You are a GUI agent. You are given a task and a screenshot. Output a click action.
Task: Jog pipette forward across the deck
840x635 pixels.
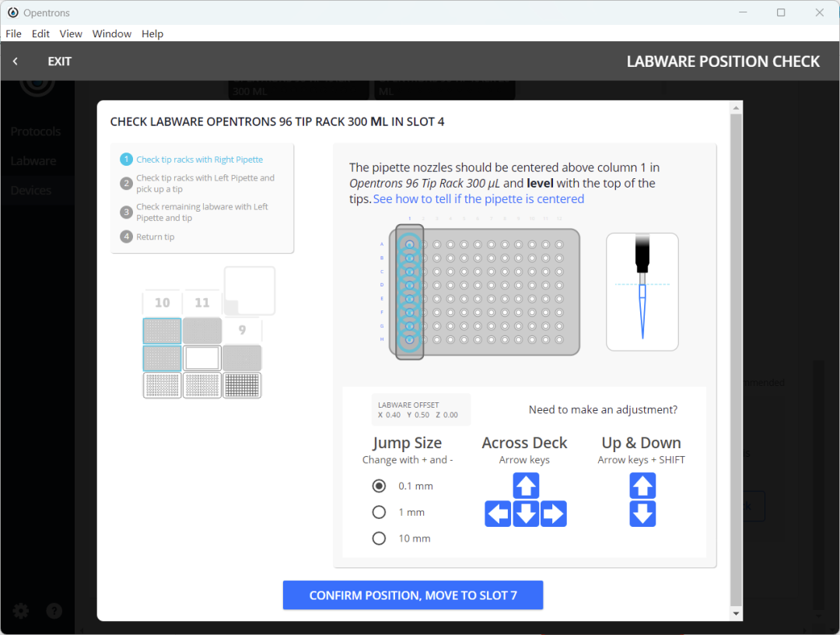pyautogui.click(x=526, y=514)
